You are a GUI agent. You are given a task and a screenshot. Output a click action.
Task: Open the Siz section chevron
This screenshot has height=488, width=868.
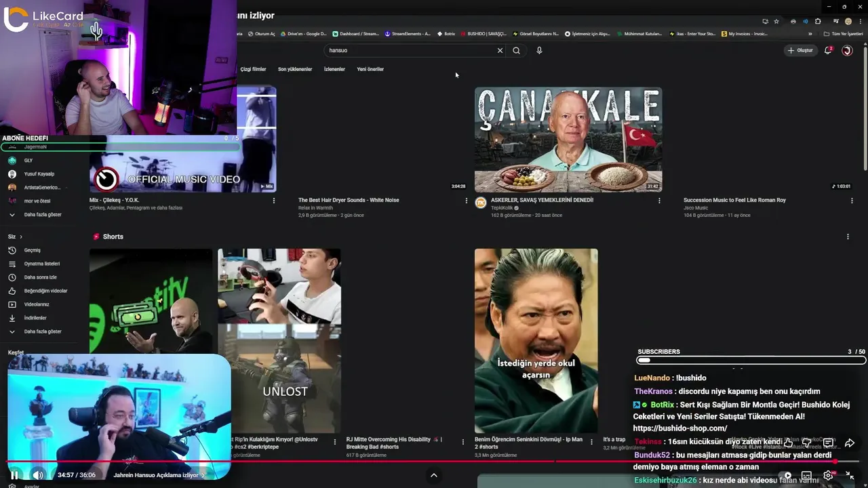pos(20,237)
